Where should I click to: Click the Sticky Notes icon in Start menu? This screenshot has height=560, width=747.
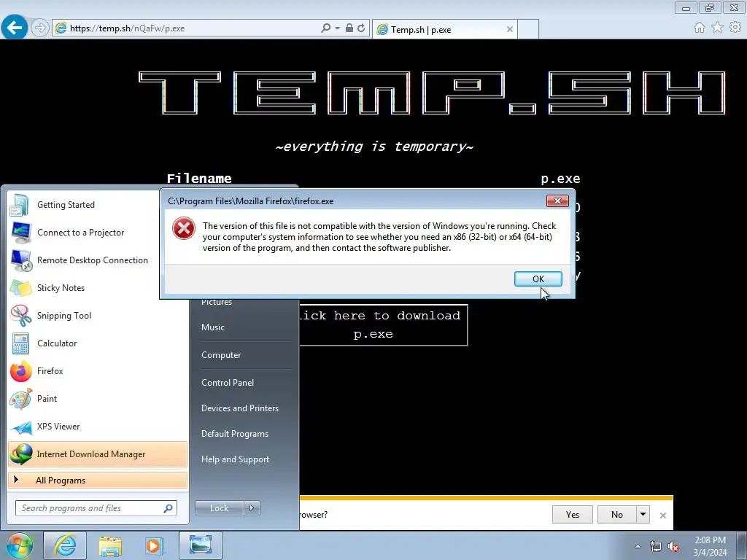(20, 288)
